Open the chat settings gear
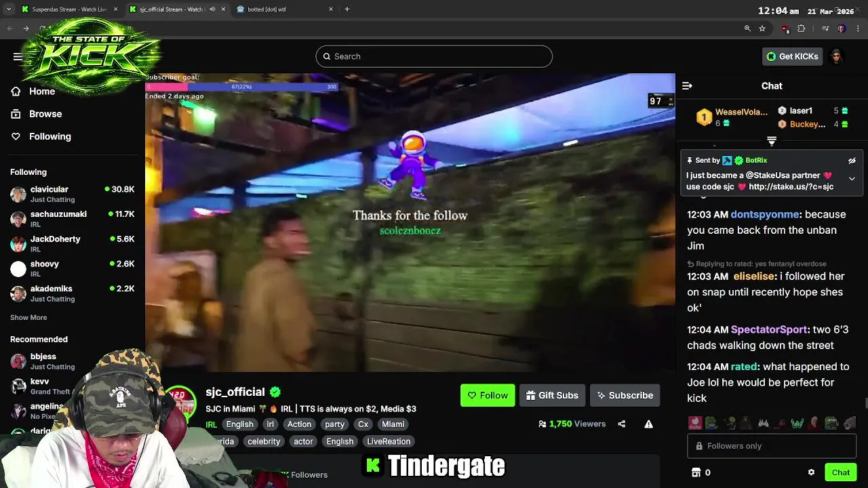This screenshot has width=868, height=488. pyautogui.click(x=811, y=472)
